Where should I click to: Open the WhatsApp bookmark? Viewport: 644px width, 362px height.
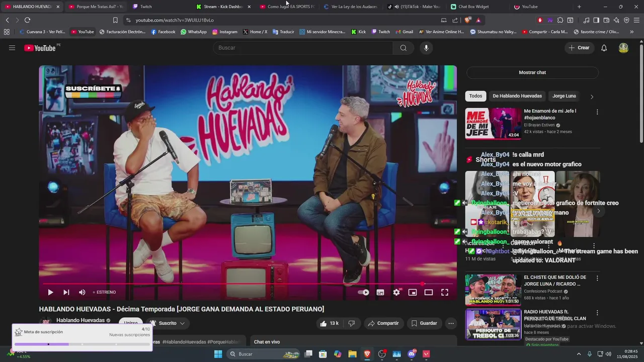[194, 32]
